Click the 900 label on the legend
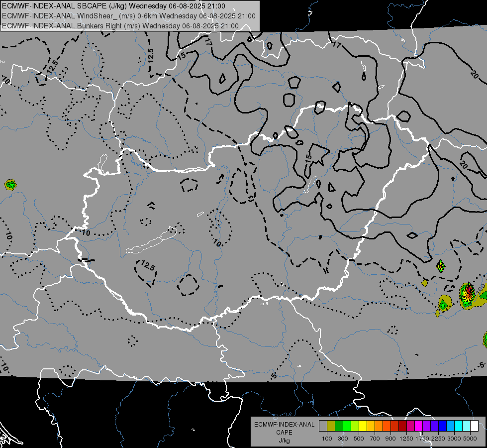Screen dimensions: 487x448 (390, 439)
